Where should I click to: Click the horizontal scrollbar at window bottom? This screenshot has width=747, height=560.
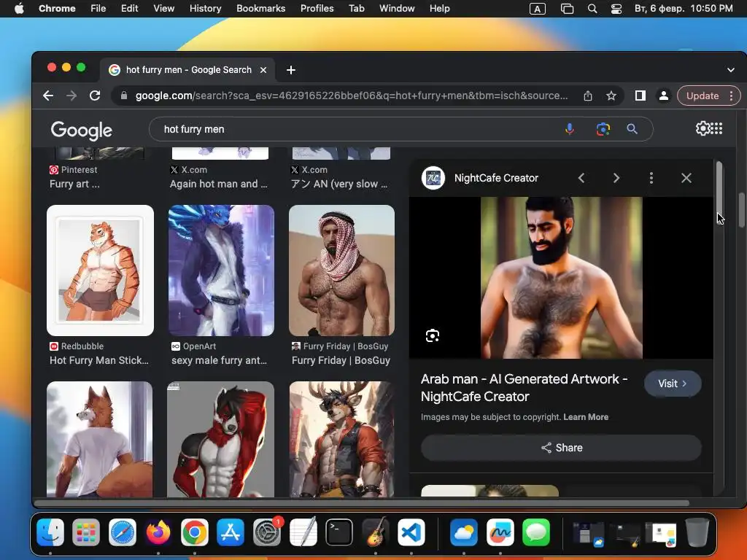pyautogui.click(x=362, y=503)
